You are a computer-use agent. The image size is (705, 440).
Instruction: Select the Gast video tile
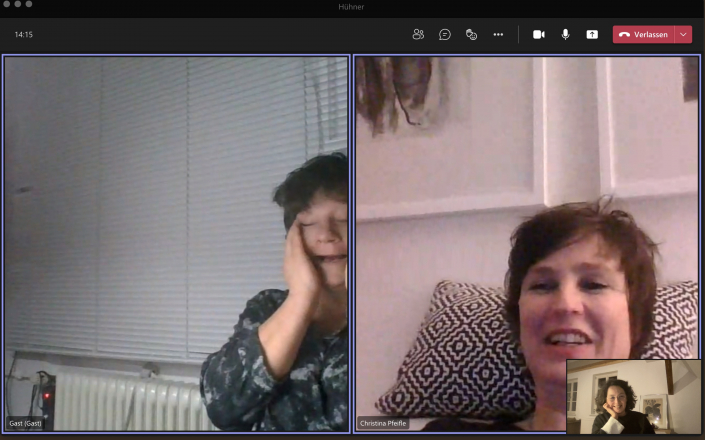click(176, 240)
